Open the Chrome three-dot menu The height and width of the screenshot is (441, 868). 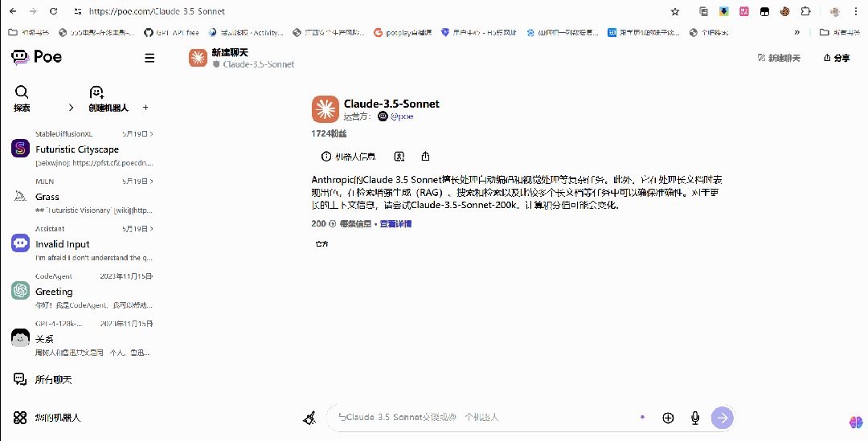tap(856, 11)
